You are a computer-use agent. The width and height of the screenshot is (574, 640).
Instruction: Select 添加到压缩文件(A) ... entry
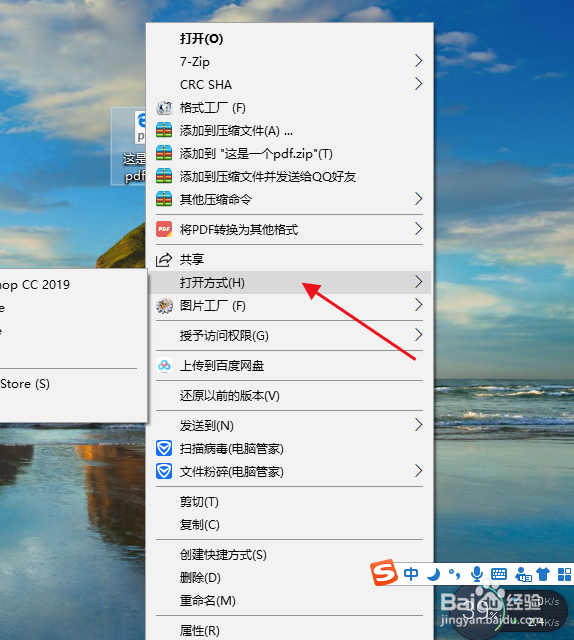[289, 131]
